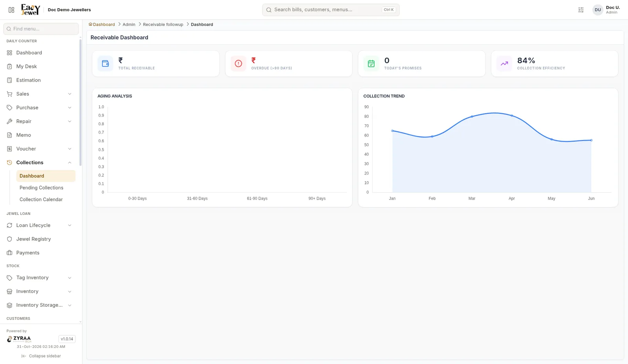Click the Jun data point on Collection Trend
Screen dimensions: 628x364
click(x=591, y=140)
